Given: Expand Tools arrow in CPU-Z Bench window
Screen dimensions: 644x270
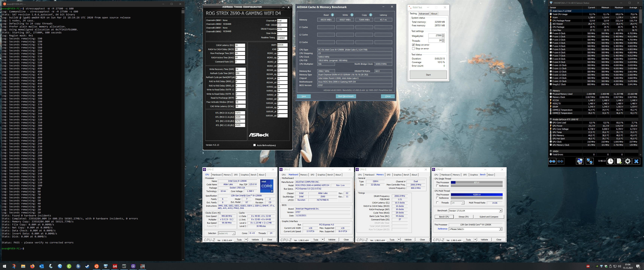Looking at the screenshot, I should pos(475,240).
